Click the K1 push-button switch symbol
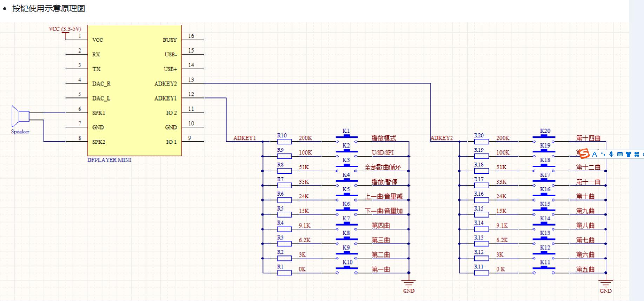Image resolution: width=644 pixels, height=301 pixels. (x=346, y=139)
